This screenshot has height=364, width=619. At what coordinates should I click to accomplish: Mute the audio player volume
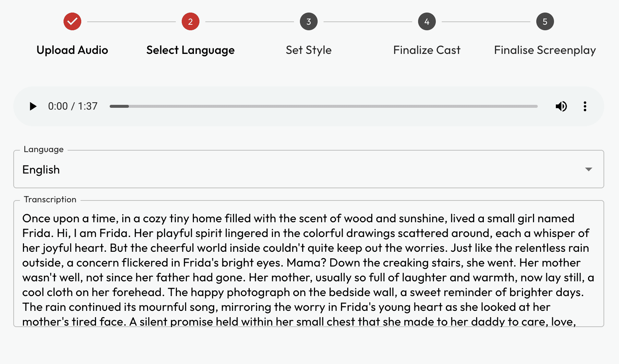tap(561, 106)
